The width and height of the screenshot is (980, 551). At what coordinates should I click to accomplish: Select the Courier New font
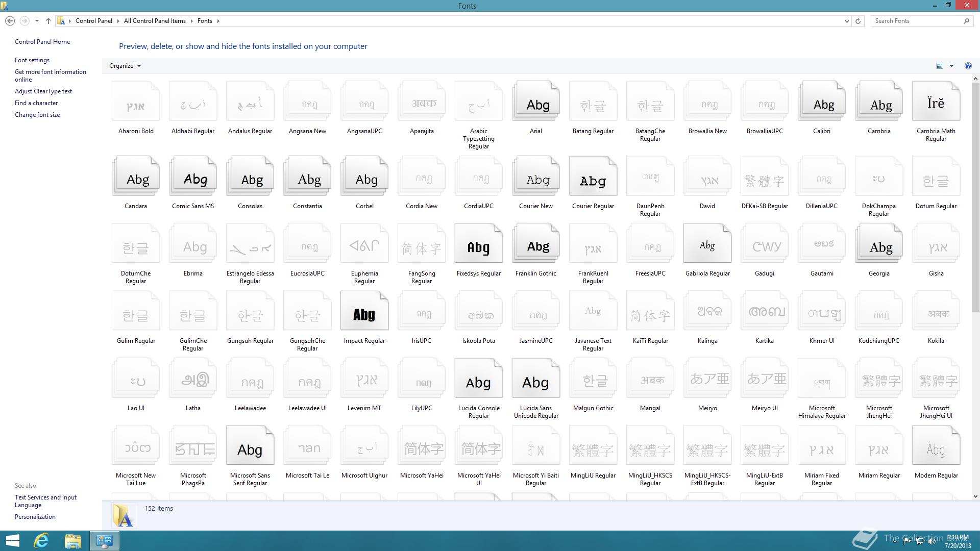[536, 176]
